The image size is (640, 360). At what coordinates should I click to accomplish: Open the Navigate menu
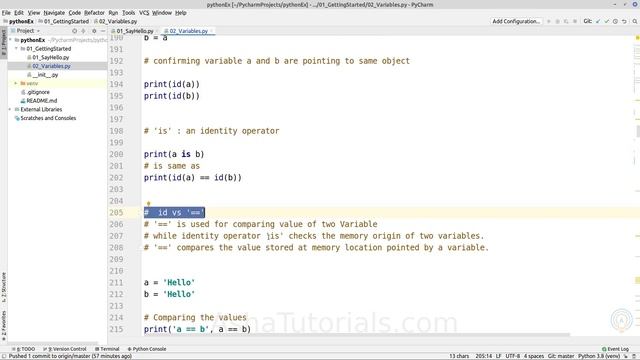(x=54, y=13)
